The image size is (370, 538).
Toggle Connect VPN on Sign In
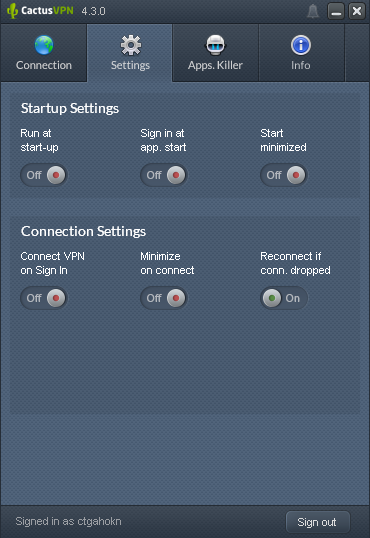coord(44,298)
